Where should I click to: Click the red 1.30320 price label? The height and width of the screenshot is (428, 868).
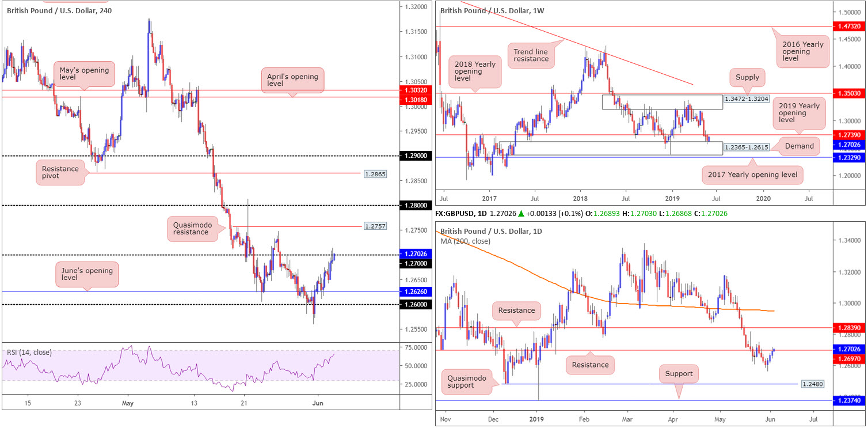[x=415, y=90]
